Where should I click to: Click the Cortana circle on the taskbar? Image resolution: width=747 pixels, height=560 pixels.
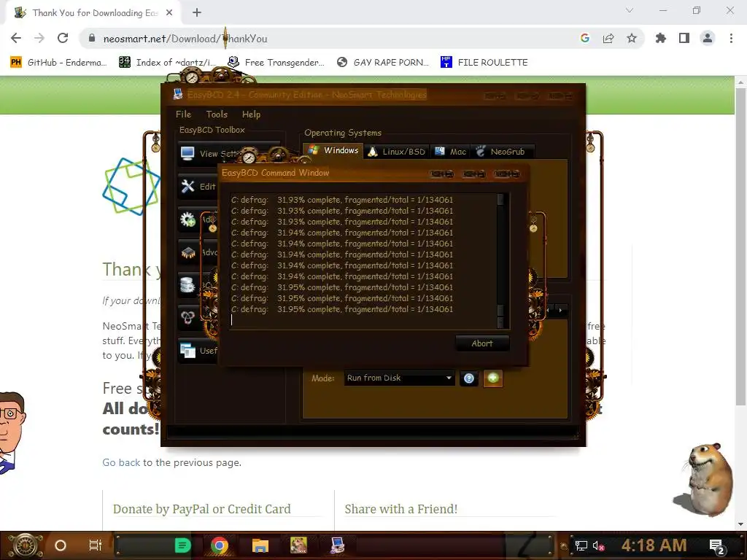click(61, 545)
